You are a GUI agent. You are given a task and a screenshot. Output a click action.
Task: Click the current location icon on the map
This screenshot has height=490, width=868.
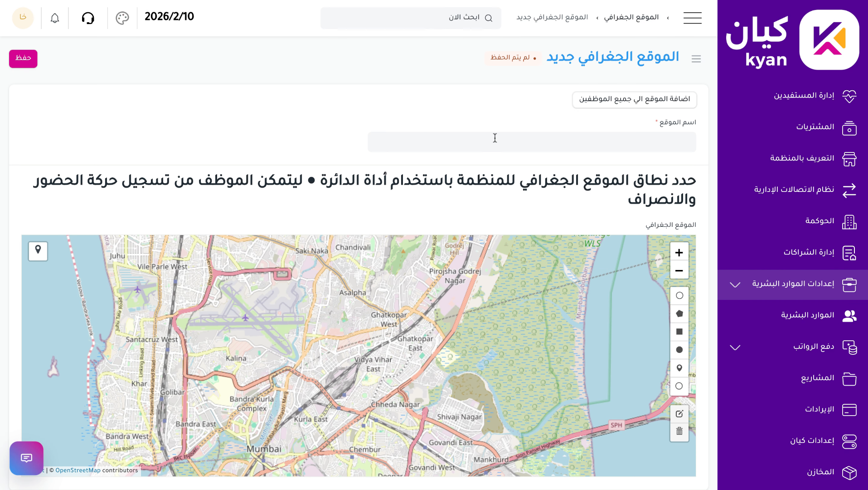[x=38, y=251]
